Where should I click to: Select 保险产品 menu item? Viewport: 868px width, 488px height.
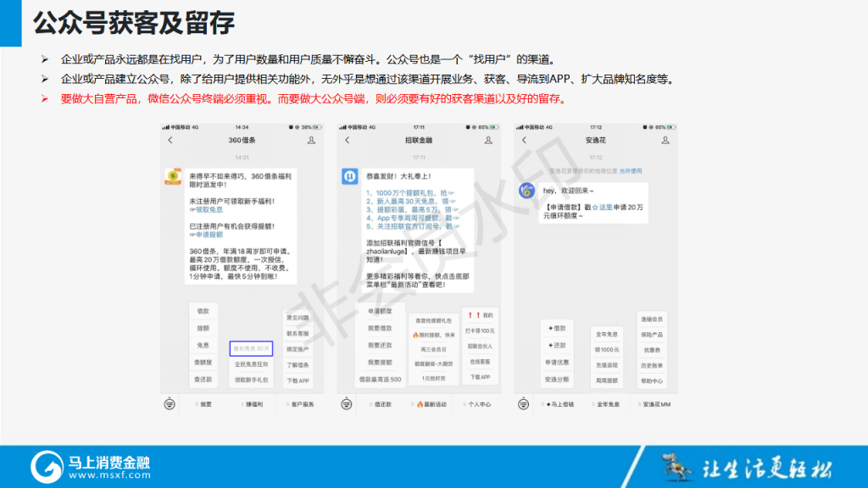coord(652,335)
